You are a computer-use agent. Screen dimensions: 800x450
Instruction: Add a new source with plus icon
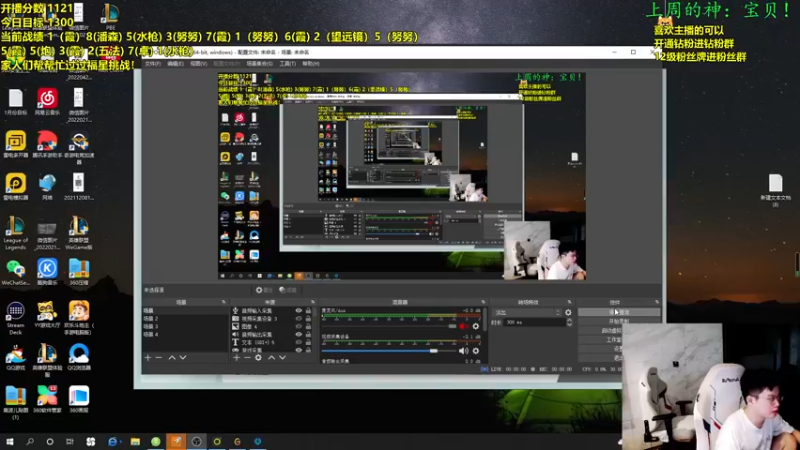[x=236, y=358]
